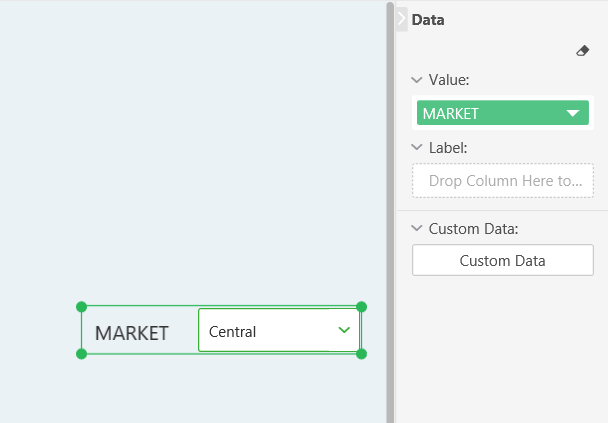Select the MARKET label text on canvas
608x423 pixels.
pyautogui.click(x=132, y=333)
